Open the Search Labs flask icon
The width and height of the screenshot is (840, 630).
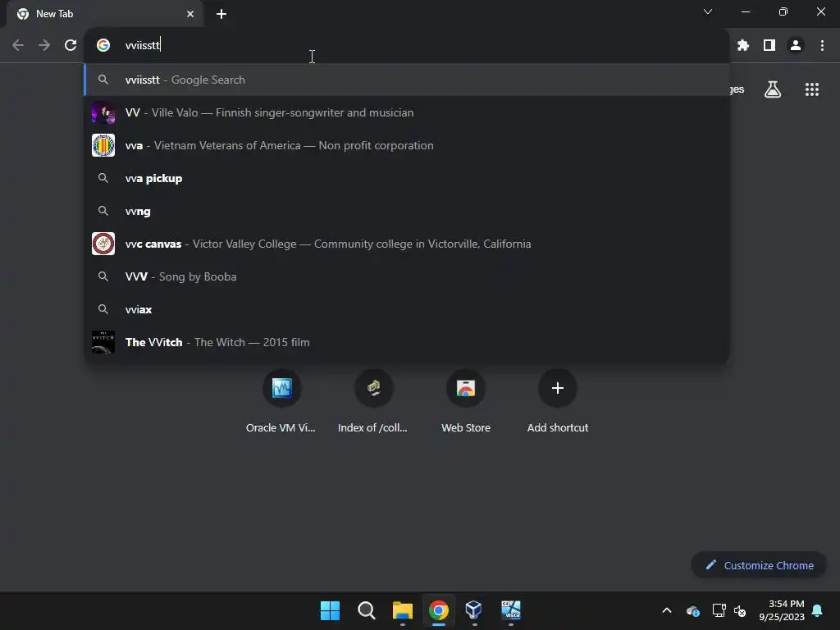tap(773, 89)
